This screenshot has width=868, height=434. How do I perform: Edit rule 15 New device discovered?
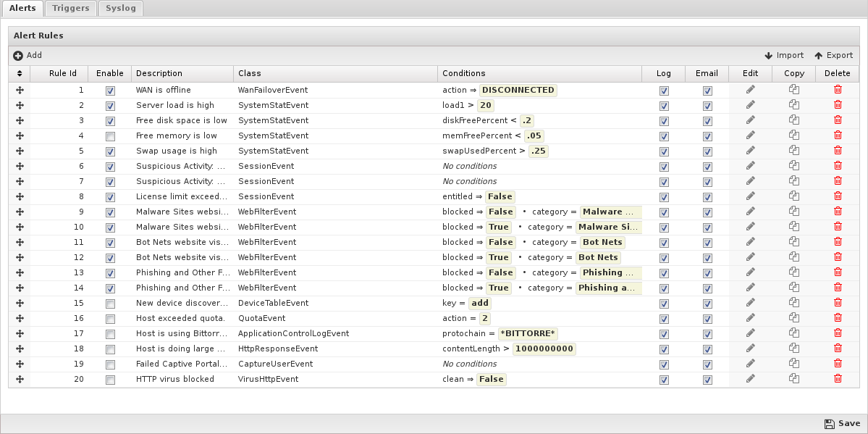click(x=750, y=303)
